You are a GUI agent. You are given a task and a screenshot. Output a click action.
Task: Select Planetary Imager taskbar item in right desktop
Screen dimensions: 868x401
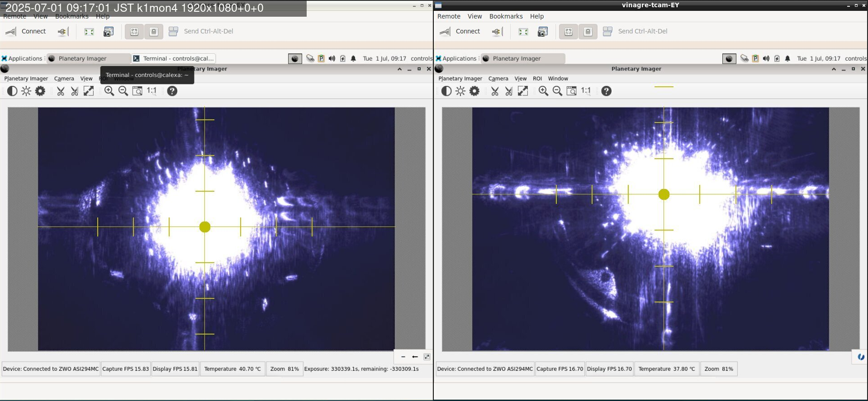[x=523, y=58]
